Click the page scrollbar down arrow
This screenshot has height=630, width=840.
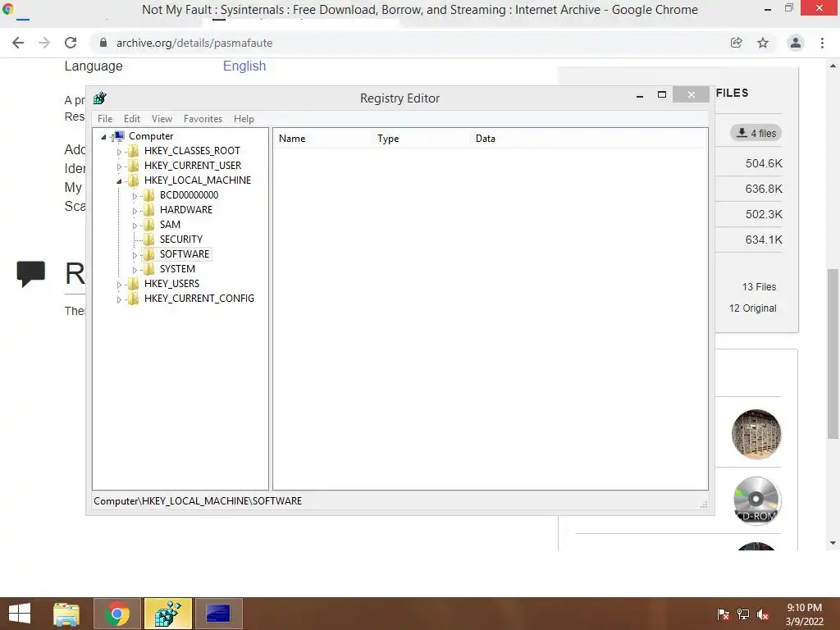coord(833,543)
